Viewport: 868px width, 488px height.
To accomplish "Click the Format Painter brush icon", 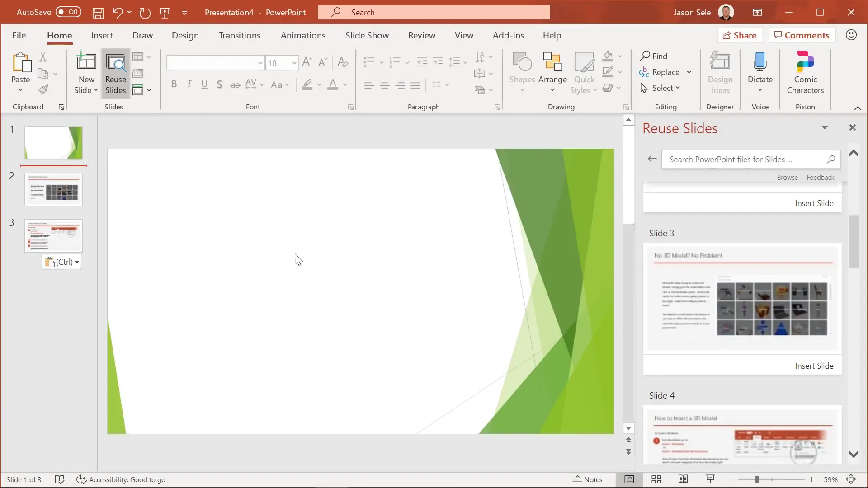I will tap(43, 90).
